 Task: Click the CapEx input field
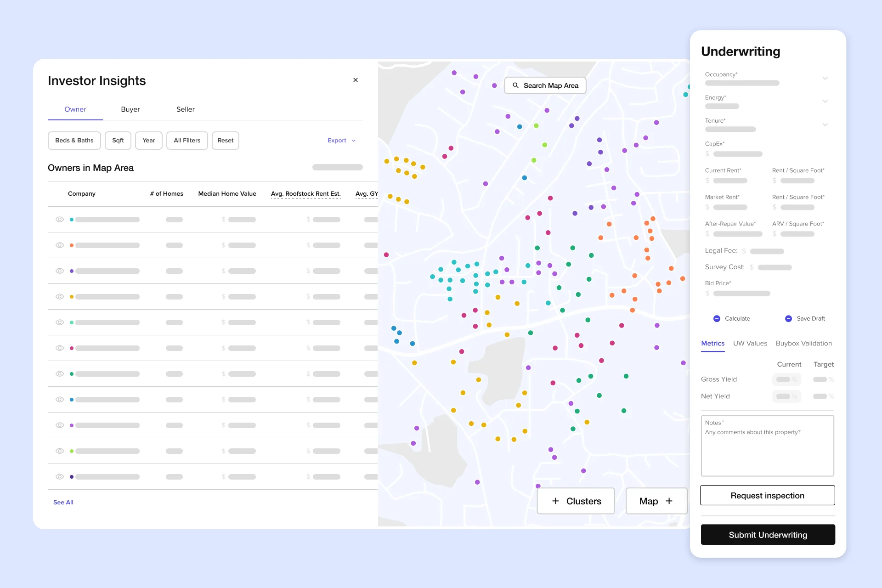[x=734, y=154]
